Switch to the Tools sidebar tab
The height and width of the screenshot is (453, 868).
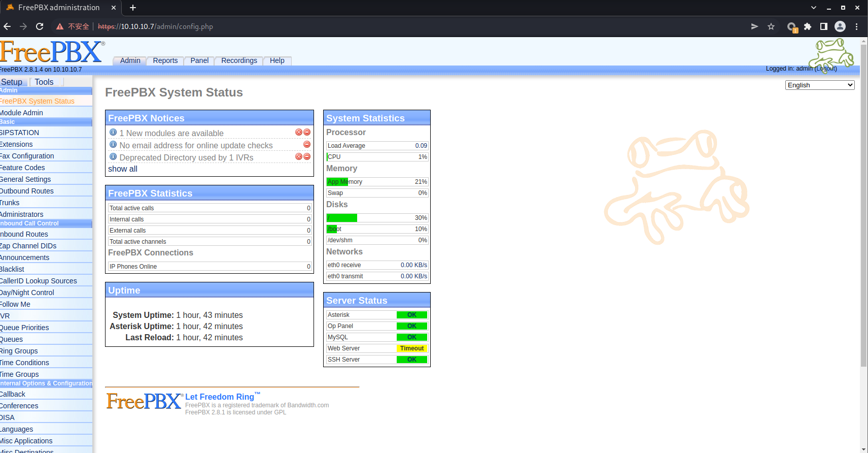click(44, 82)
